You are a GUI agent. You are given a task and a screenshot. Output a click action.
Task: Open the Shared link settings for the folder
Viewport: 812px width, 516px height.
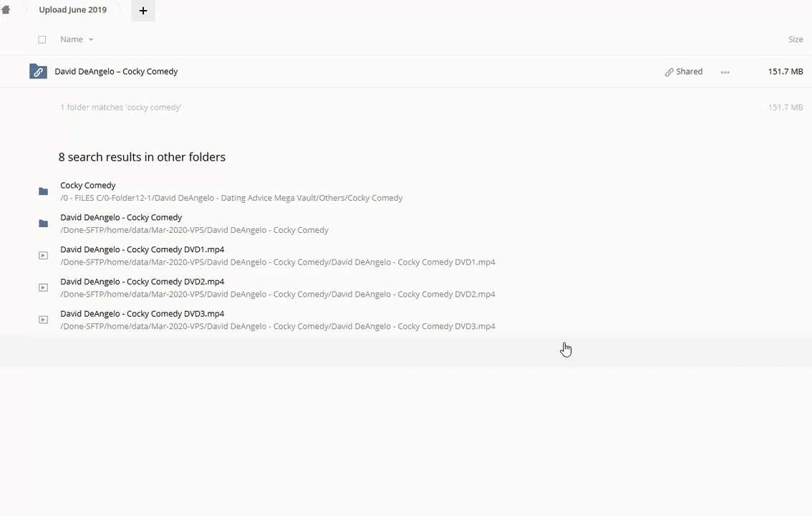point(684,72)
